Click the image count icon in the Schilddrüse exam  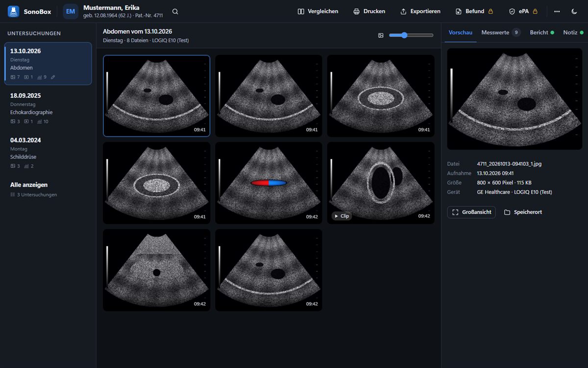(x=13, y=166)
